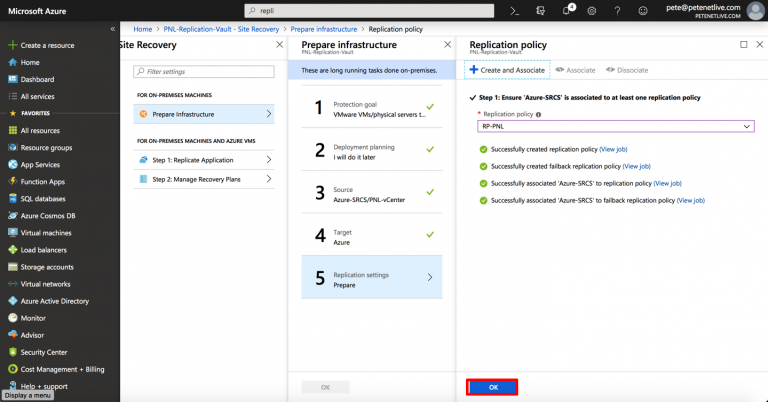The width and height of the screenshot is (768, 402).
Task: Close the Prepare infrastructure blade
Action: tap(448, 45)
